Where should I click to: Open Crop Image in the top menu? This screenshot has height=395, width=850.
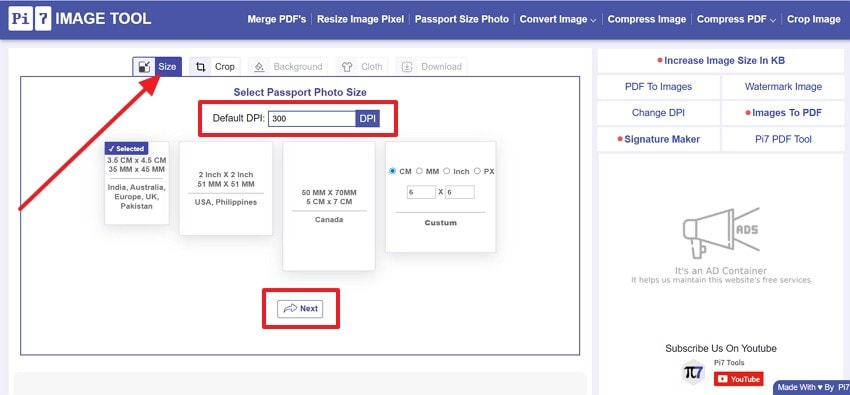pyautogui.click(x=814, y=19)
